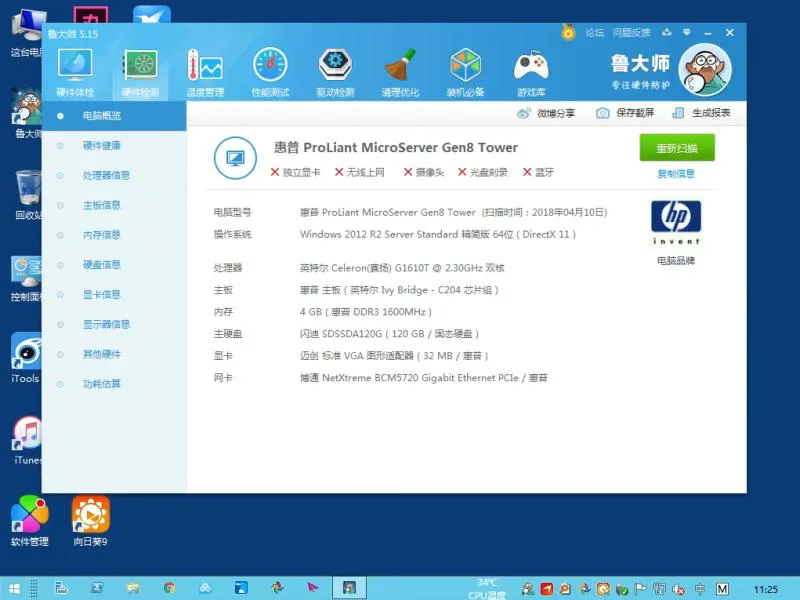Viewport: 800px width, 600px height.
Task: Open Chrome from the taskbar
Action: 169,588
